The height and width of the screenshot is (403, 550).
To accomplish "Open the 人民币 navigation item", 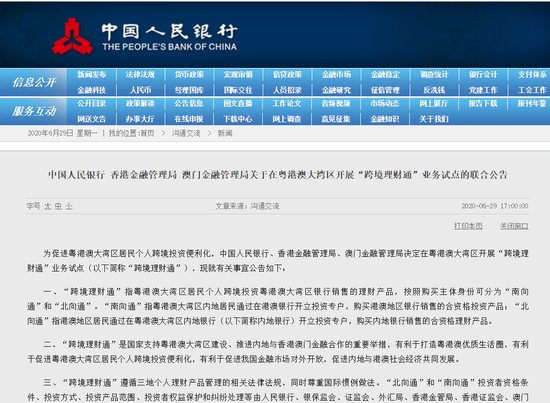I will 141,90.
